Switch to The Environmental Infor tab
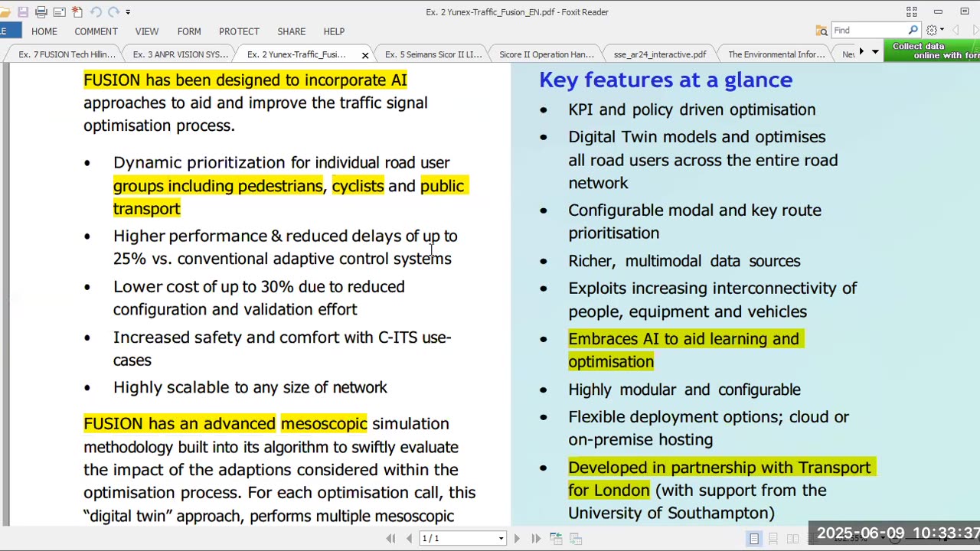This screenshot has height=551, width=980. coord(776,54)
